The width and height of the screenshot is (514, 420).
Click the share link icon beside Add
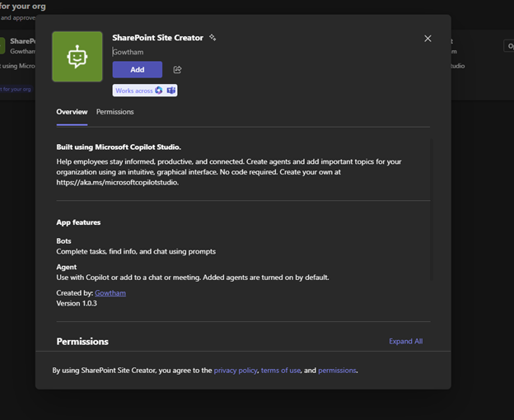[x=177, y=69]
